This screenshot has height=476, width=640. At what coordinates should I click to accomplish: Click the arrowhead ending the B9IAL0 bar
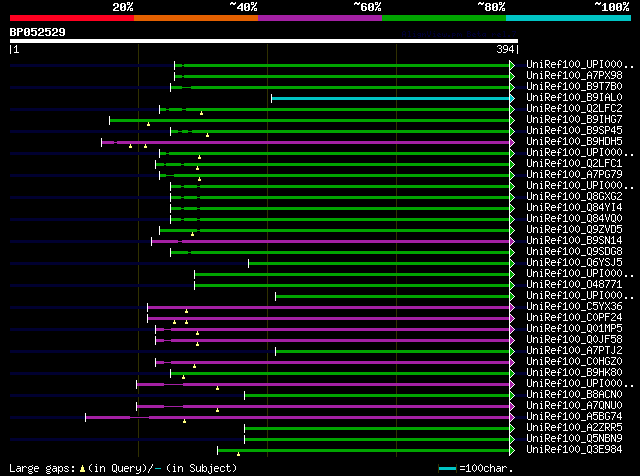click(x=512, y=98)
